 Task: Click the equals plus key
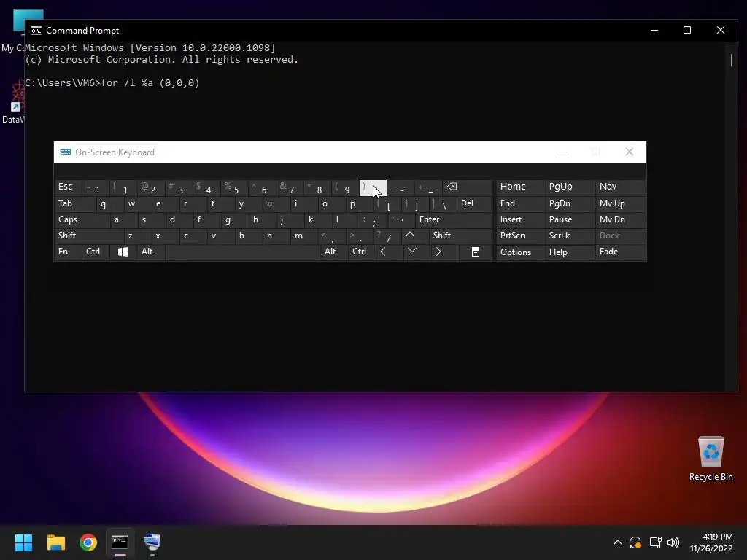pyautogui.click(x=427, y=187)
